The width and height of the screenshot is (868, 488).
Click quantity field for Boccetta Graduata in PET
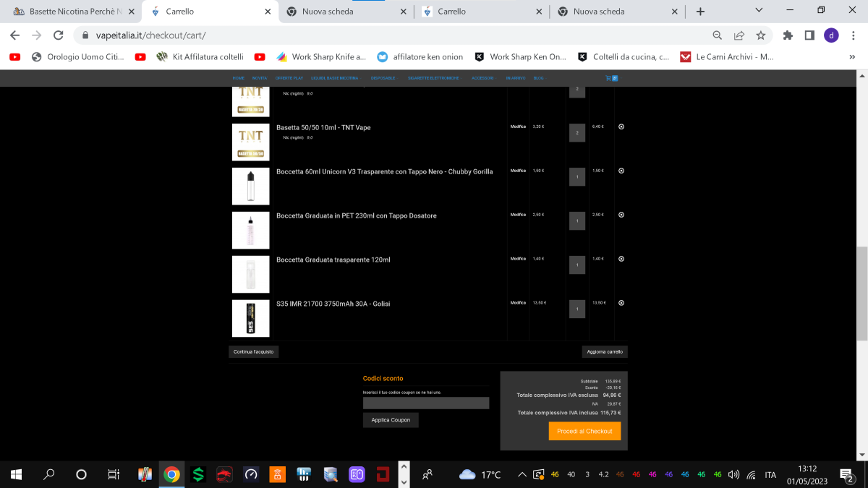[577, 221]
